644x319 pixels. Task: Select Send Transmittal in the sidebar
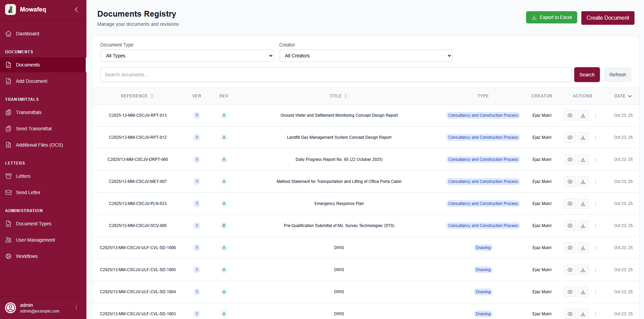point(34,128)
